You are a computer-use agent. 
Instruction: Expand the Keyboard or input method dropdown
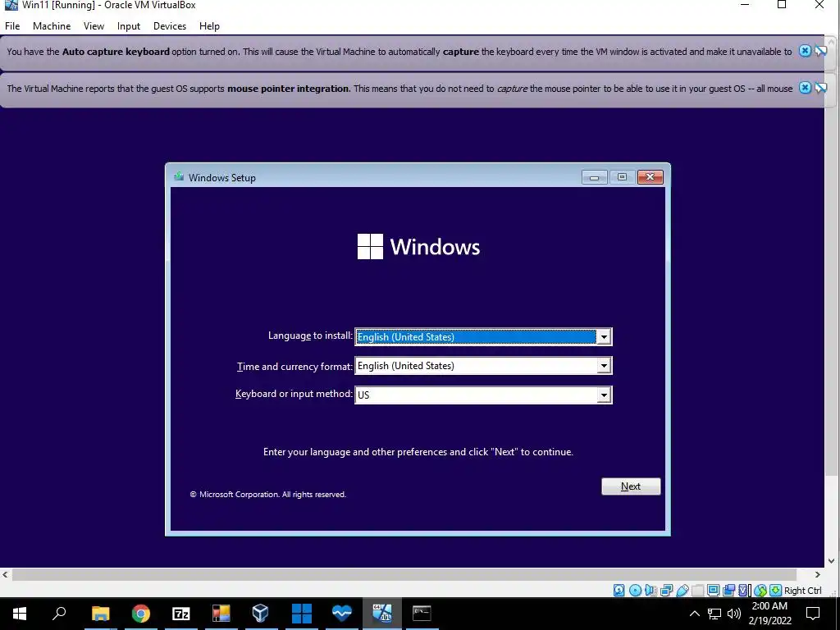[604, 395]
